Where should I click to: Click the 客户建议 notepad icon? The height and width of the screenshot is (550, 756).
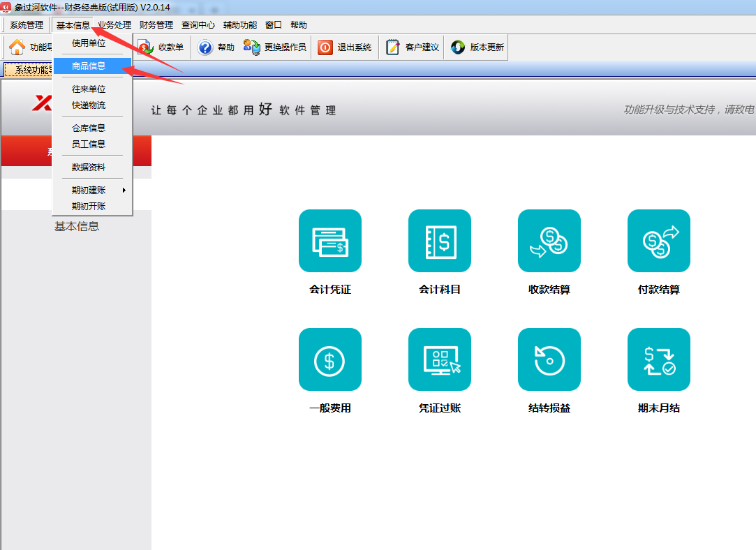[x=393, y=47]
